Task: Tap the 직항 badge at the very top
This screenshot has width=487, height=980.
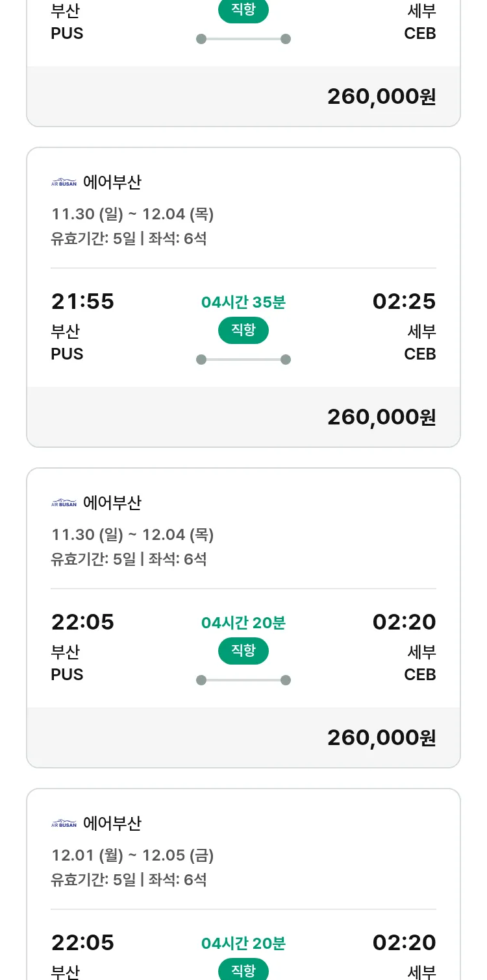Action: click(243, 10)
